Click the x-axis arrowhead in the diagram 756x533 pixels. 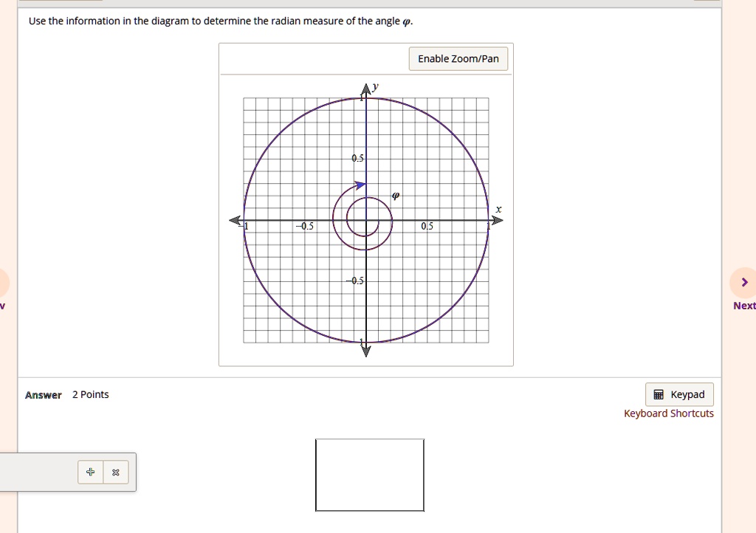(497, 219)
